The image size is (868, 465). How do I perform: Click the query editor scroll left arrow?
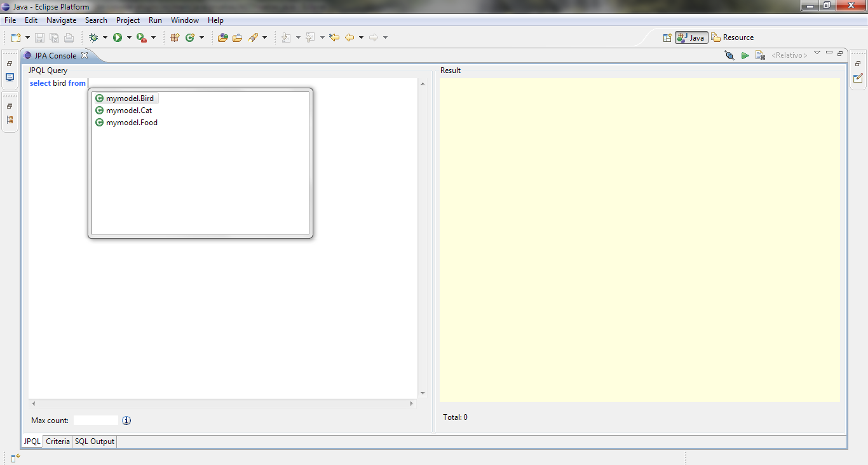point(34,403)
